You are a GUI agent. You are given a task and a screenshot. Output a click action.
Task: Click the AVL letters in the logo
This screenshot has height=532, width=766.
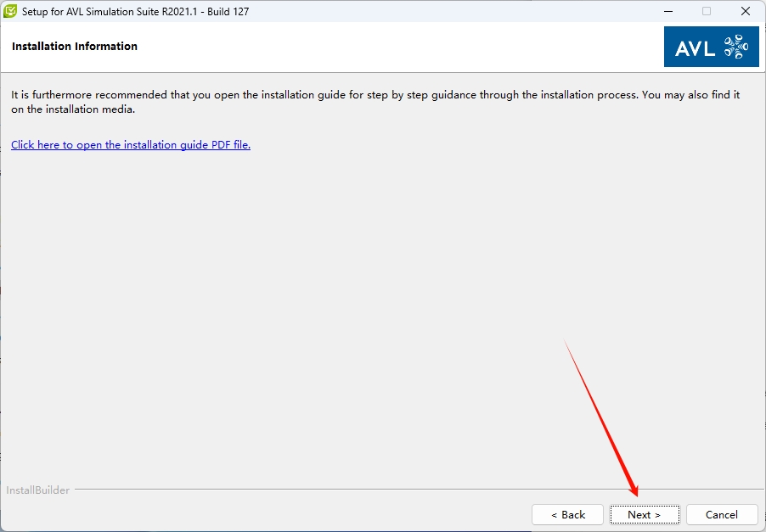[695, 49]
